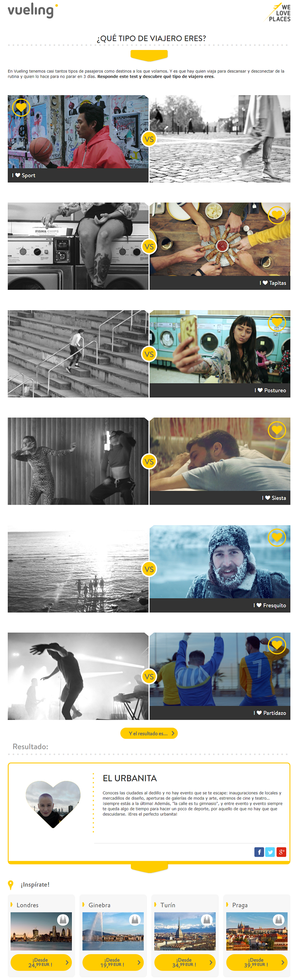Click the chevron on Praga price button
Screen dimensions: 299x980
283,962
